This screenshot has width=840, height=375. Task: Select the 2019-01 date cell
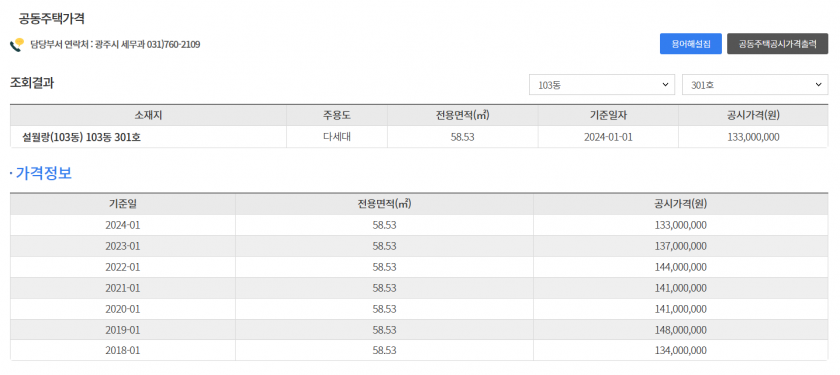[x=123, y=329]
